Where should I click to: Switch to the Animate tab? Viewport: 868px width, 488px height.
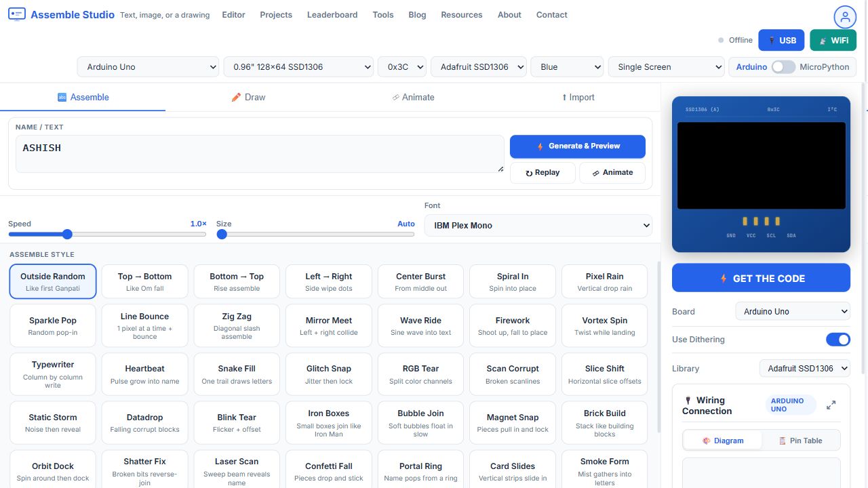click(413, 97)
